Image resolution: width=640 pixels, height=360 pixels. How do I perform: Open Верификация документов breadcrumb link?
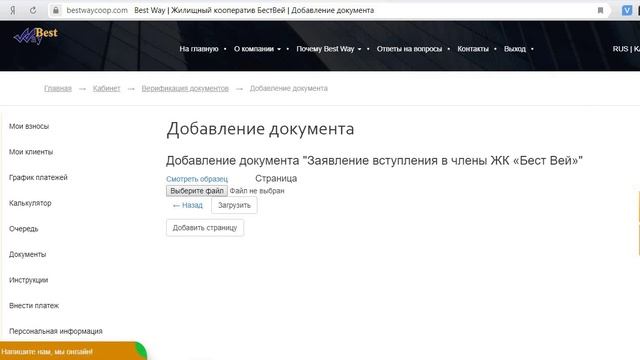coord(185,89)
